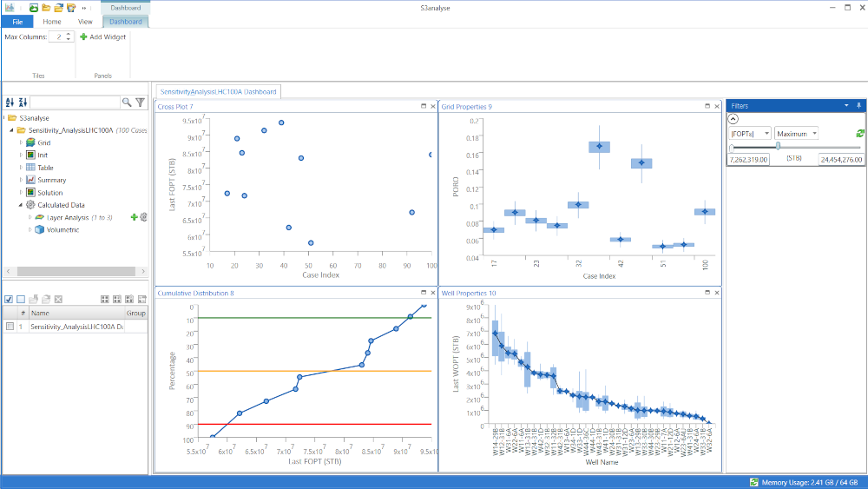Click the folder with pencil edit icon
This screenshot has height=489, width=868.
(71, 8)
